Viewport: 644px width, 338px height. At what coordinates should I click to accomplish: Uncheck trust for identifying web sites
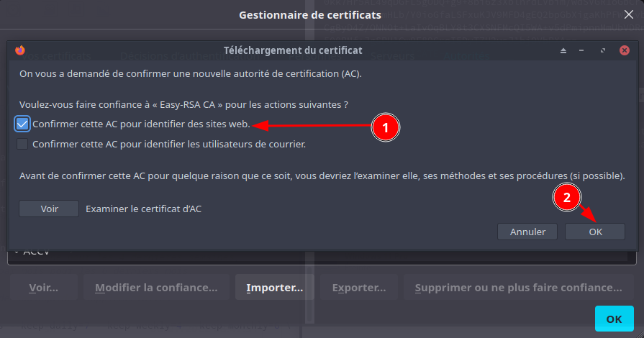click(22, 124)
